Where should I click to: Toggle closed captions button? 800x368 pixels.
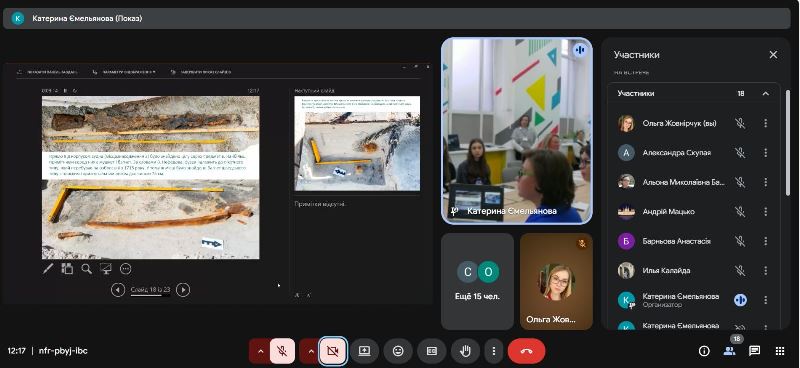(432, 351)
